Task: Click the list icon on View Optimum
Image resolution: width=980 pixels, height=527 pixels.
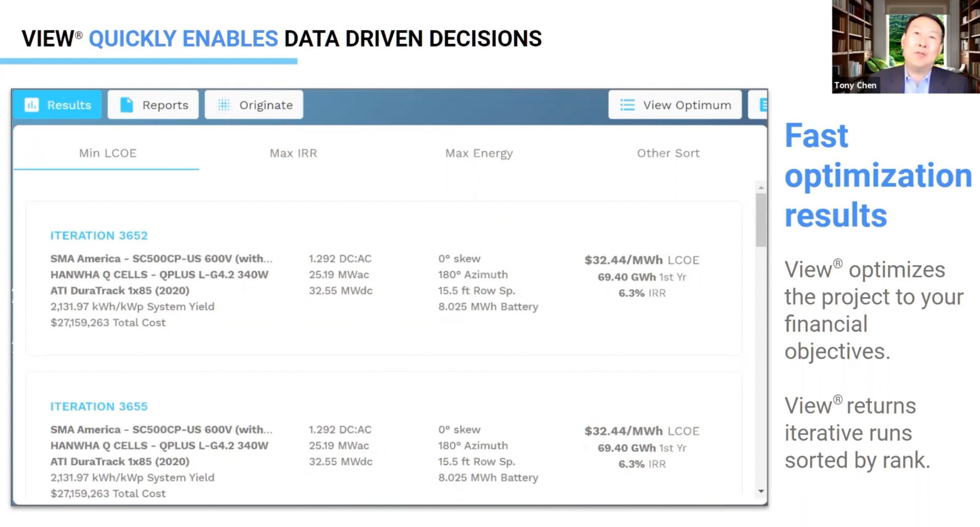Action: point(627,105)
